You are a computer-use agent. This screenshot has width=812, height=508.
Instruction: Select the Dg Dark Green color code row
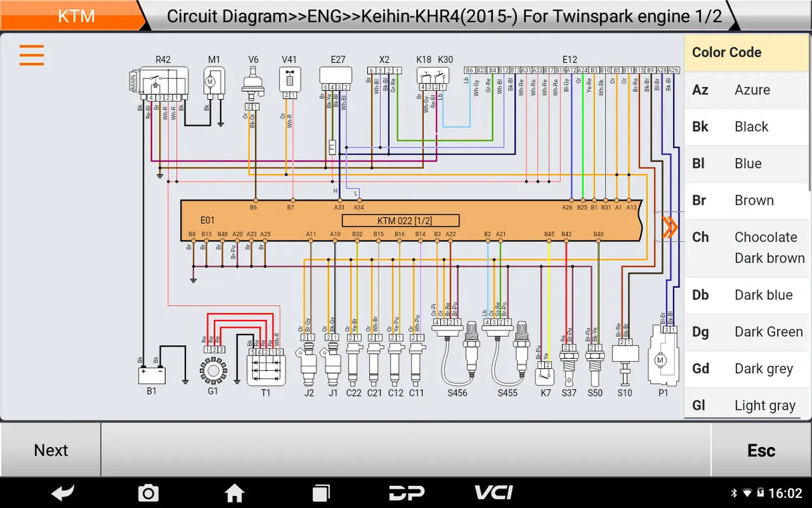coord(746,332)
